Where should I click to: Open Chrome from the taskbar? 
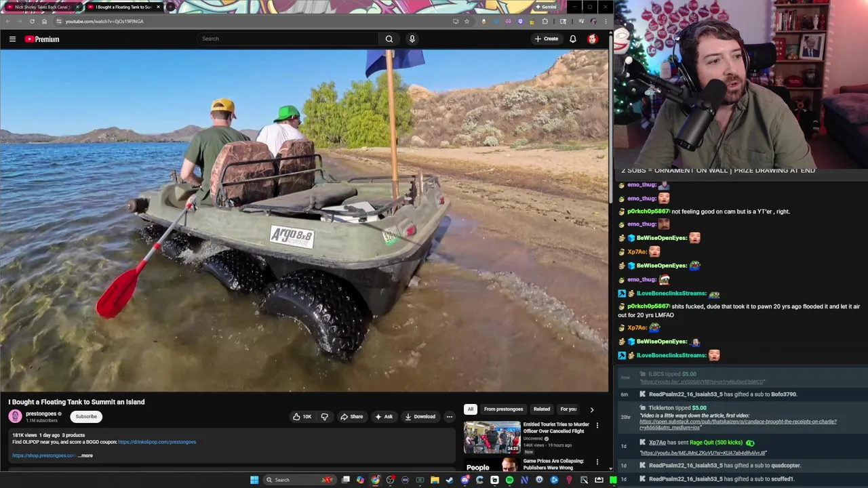375,480
